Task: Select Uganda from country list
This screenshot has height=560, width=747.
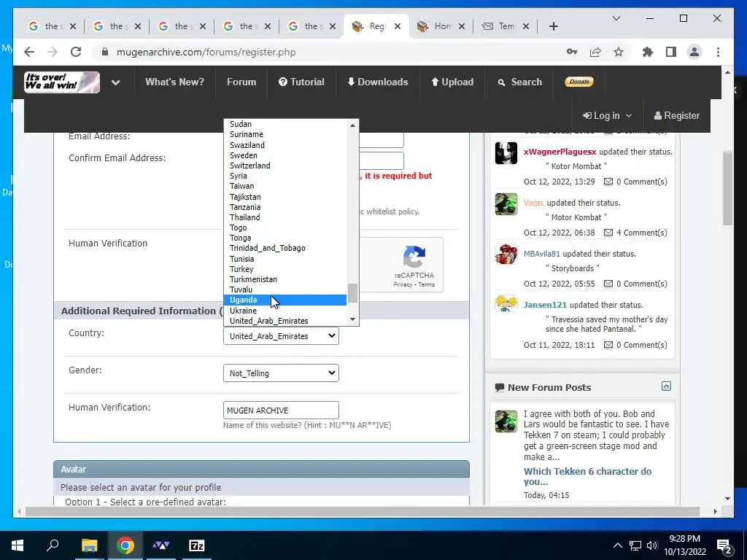Action: pyautogui.click(x=285, y=300)
